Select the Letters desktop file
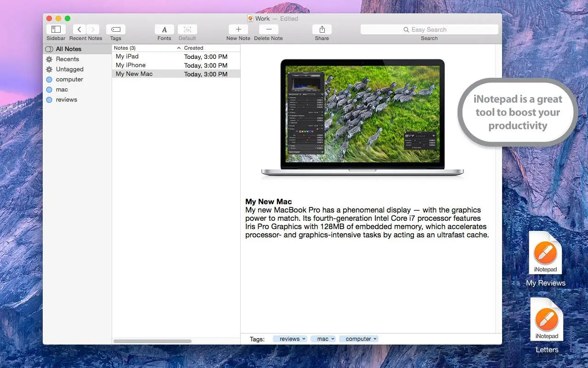 pyautogui.click(x=547, y=326)
